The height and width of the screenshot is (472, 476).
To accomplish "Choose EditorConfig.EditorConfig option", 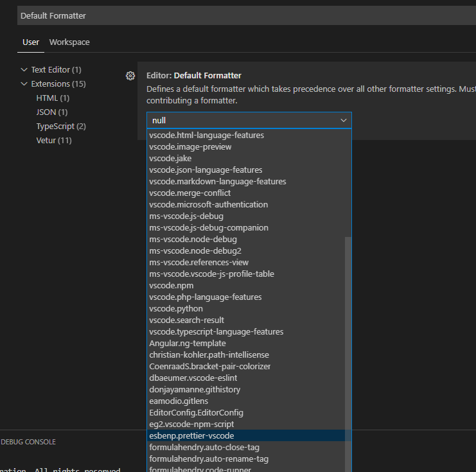I will click(x=246, y=412).
